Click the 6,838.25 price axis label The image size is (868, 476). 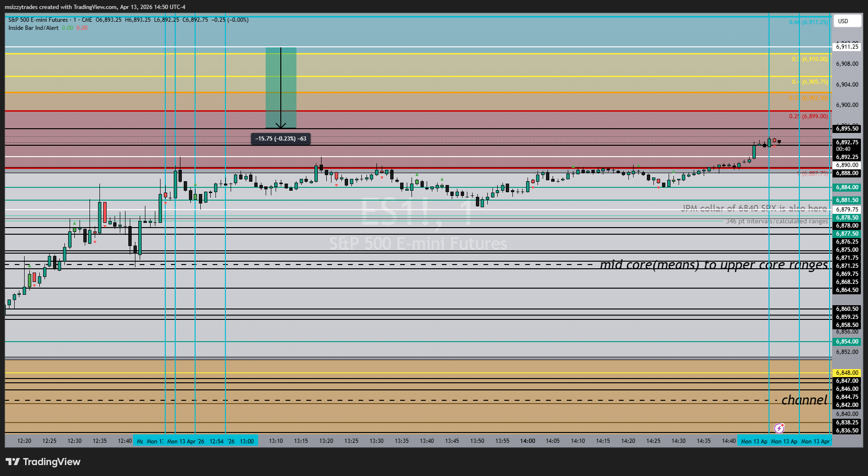click(x=847, y=423)
